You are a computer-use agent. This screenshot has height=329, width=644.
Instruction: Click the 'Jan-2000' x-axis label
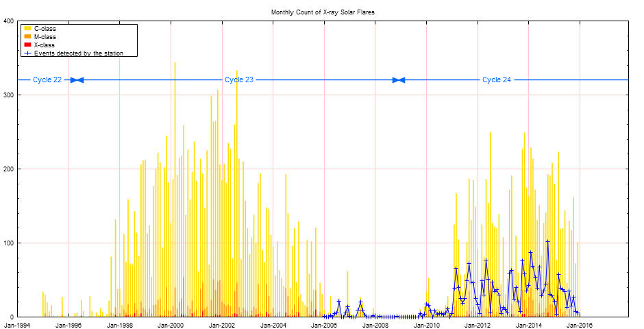(x=171, y=325)
